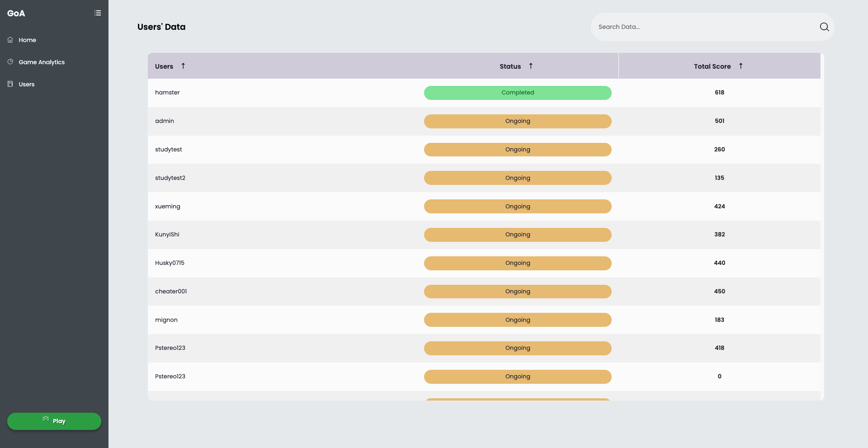Click the search magnifier icon
This screenshot has width=868, height=448.
coord(824,27)
